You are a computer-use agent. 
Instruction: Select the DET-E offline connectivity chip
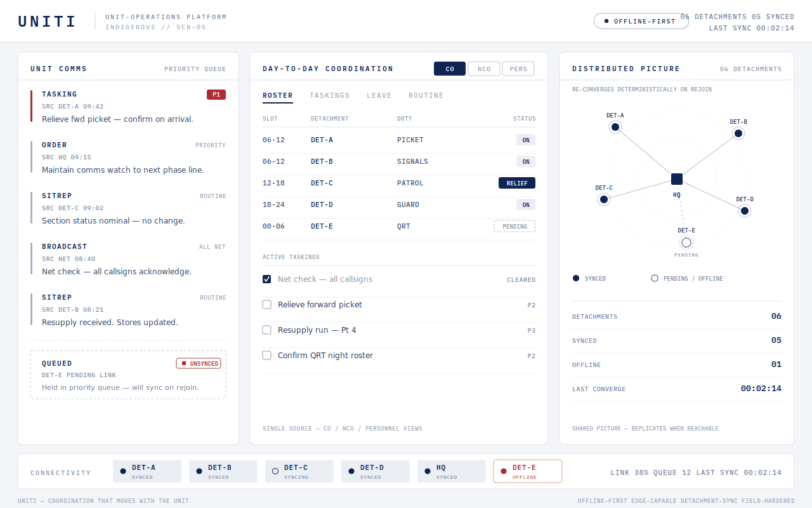click(528, 471)
